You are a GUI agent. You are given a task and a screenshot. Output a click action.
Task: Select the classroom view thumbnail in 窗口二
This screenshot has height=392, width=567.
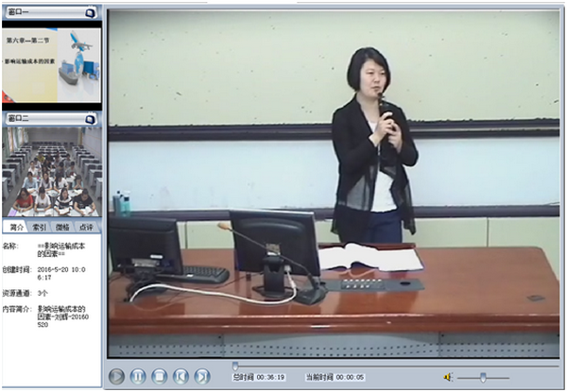50,170
